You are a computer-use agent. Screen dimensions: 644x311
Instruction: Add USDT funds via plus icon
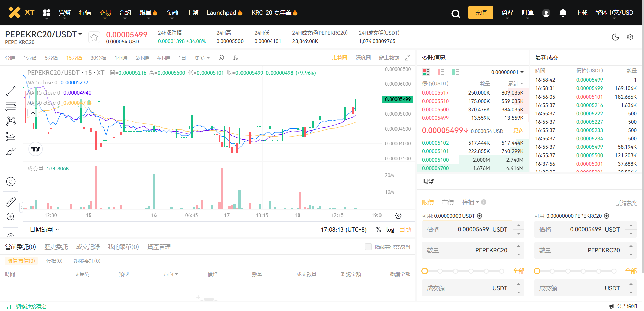[480, 216]
